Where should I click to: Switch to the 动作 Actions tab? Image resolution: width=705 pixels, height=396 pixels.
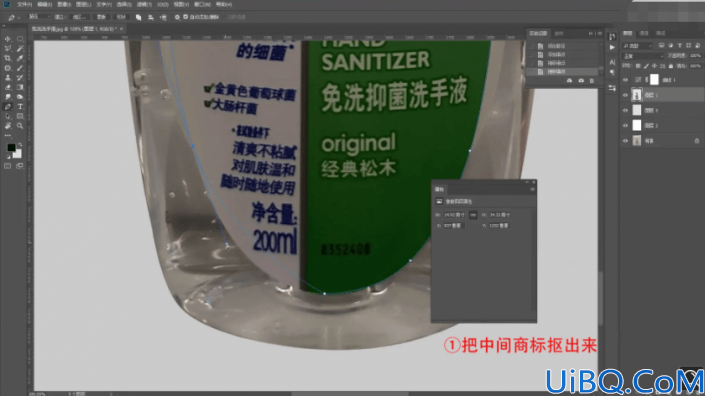(558, 33)
